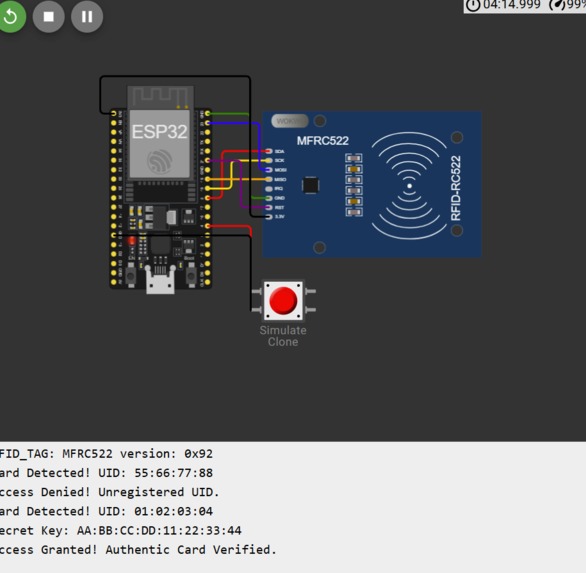Click the MFRC522 IRQ pin
Image resolution: width=586 pixels, height=573 pixels.
pyautogui.click(x=269, y=189)
